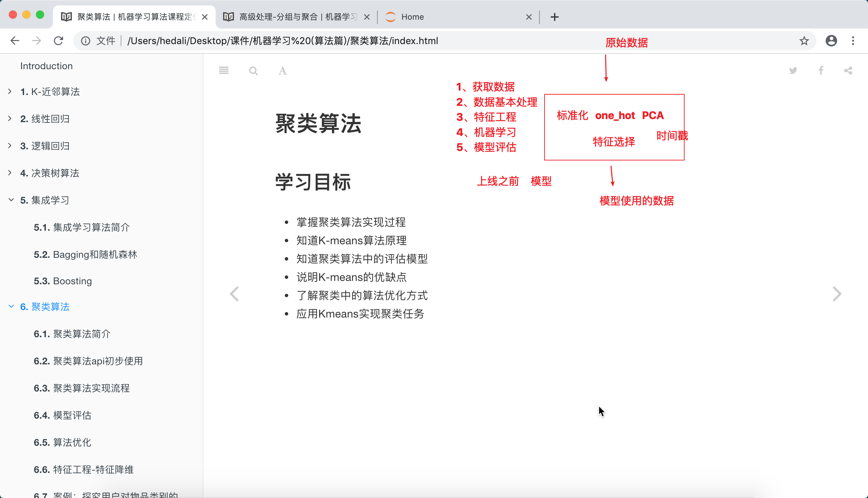Open the search magnifier in book toolbar
This screenshot has width=868, height=498.
[253, 71]
